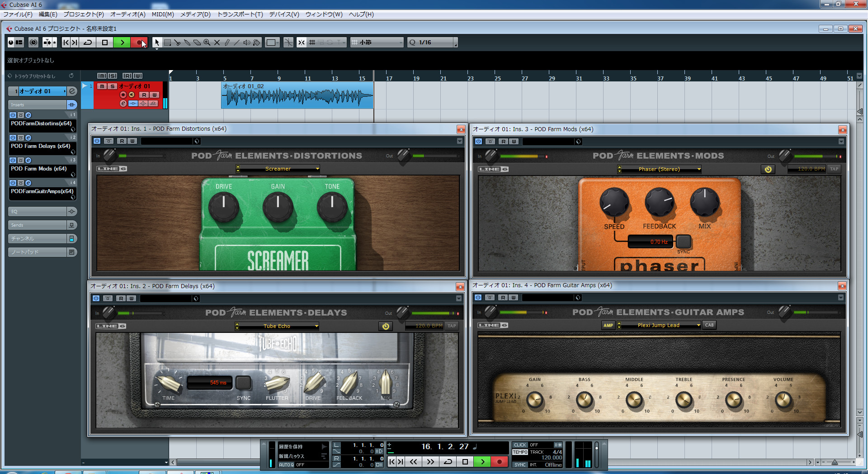Toggle monitor on オーディオ 01 track

[132, 95]
